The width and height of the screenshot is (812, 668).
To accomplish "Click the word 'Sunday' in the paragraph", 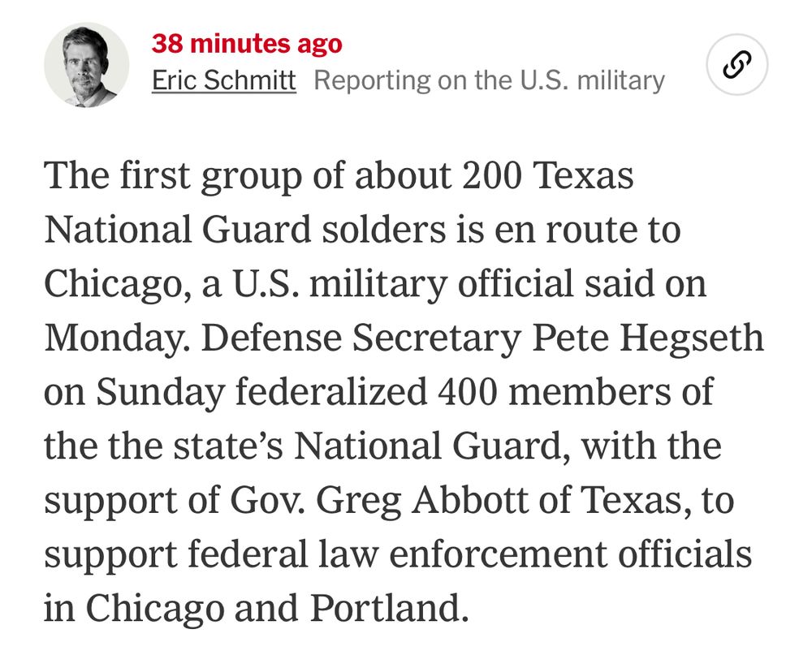I will coord(161,393).
